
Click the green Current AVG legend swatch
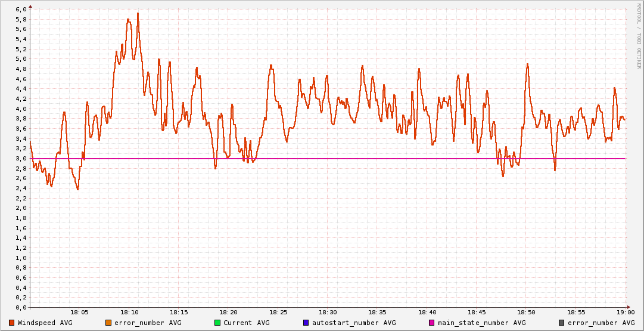(x=217, y=323)
